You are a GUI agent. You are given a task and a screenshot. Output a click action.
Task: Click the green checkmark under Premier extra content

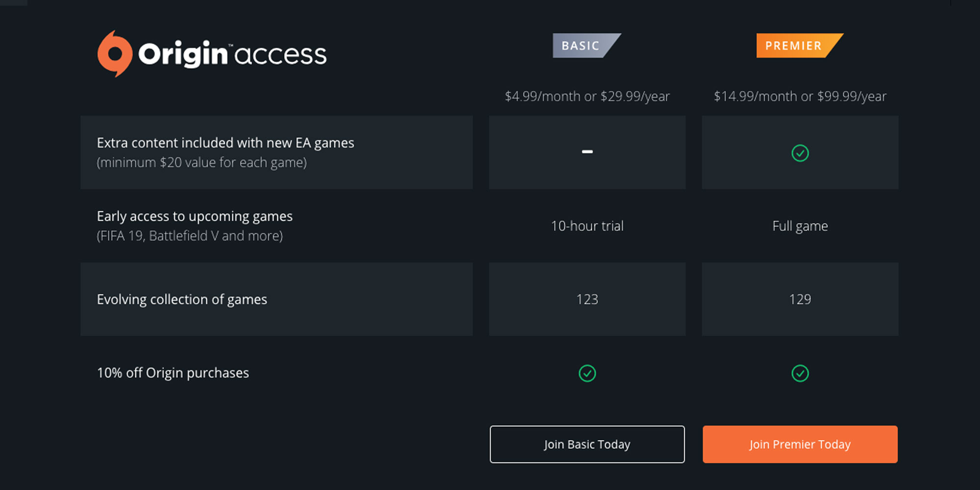[x=800, y=152]
